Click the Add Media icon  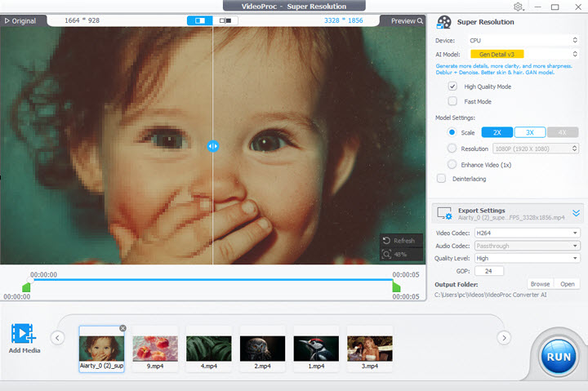[x=23, y=334]
